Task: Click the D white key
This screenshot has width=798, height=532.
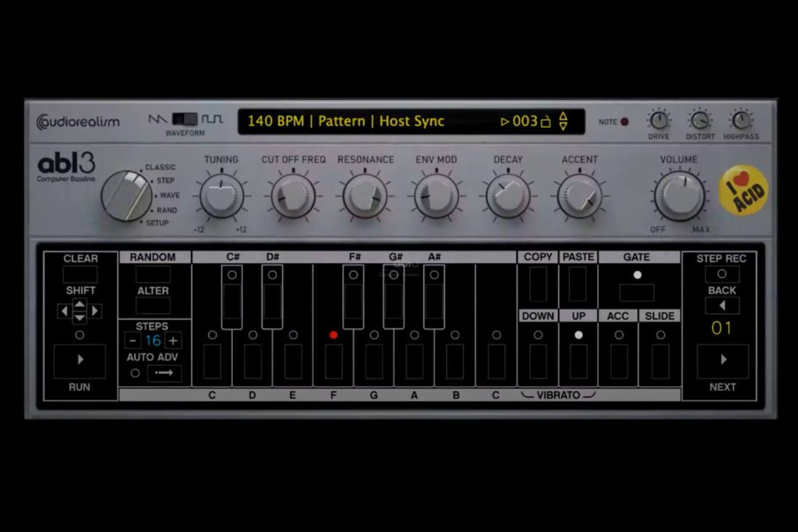Action: 253,361
